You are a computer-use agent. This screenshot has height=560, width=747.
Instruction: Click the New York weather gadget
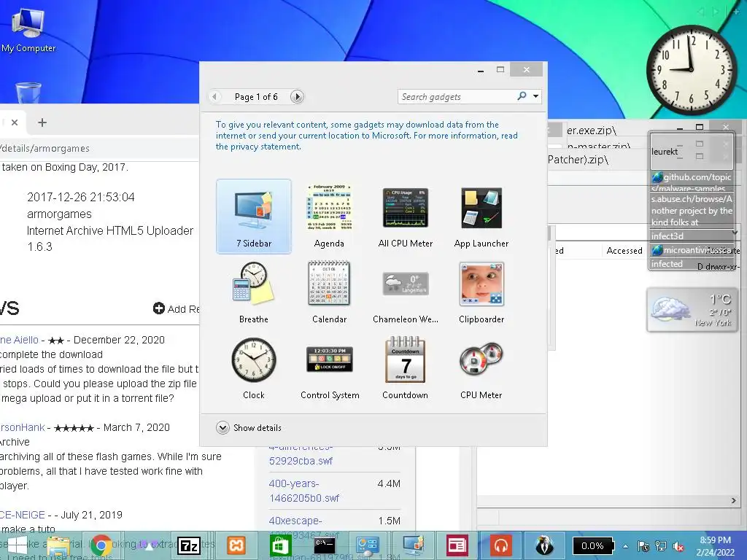pyautogui.click(x=692, y=310)
